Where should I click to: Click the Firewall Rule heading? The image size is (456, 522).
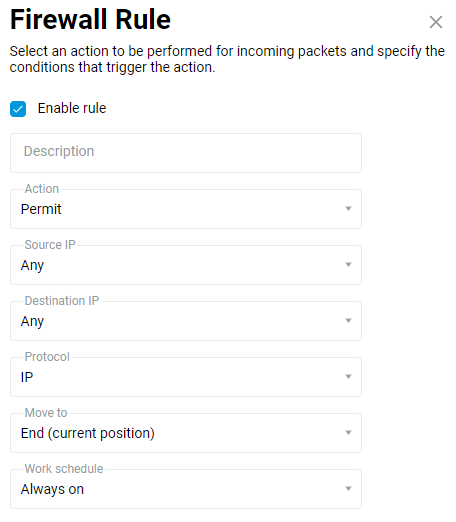point(90,19)
